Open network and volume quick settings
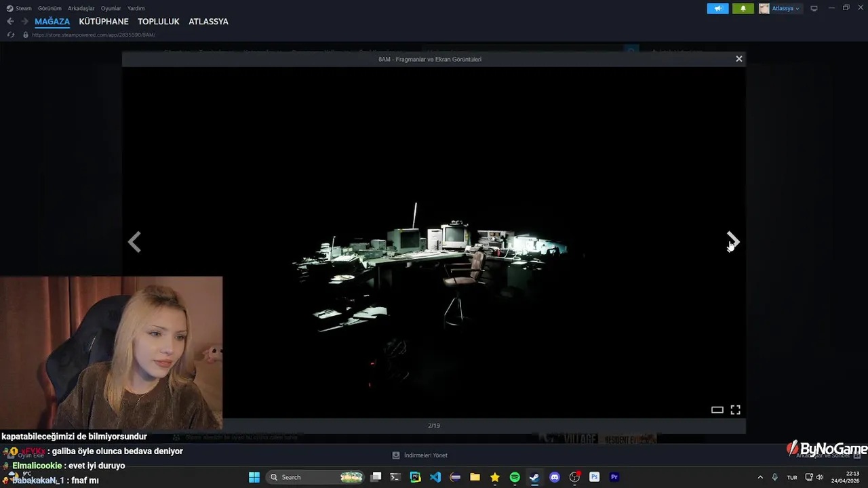 click(814, 477)
